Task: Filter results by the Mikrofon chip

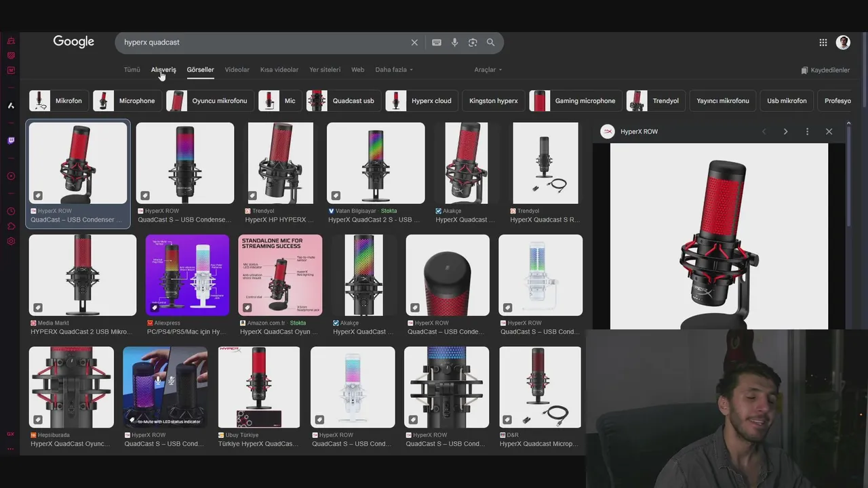Action: click(x=58, y=101)
